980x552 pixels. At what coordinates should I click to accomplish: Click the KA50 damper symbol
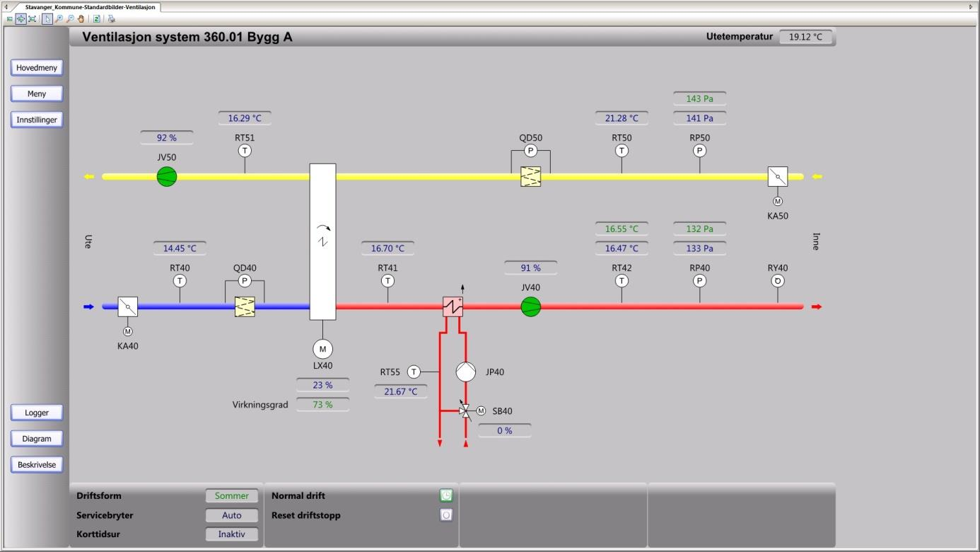click(x=778, y=176)
